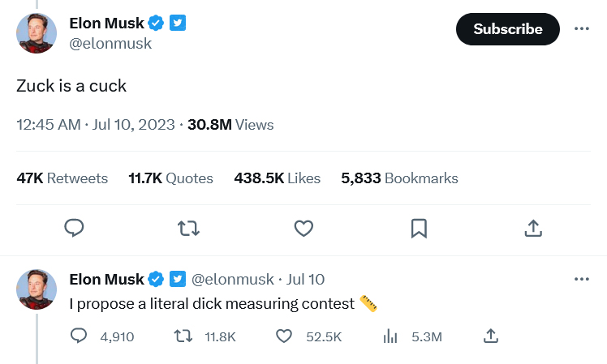This screenshot has height=364, width=607.
Task: View analytics icon showing 5.3M
Action: click(390, 336)
